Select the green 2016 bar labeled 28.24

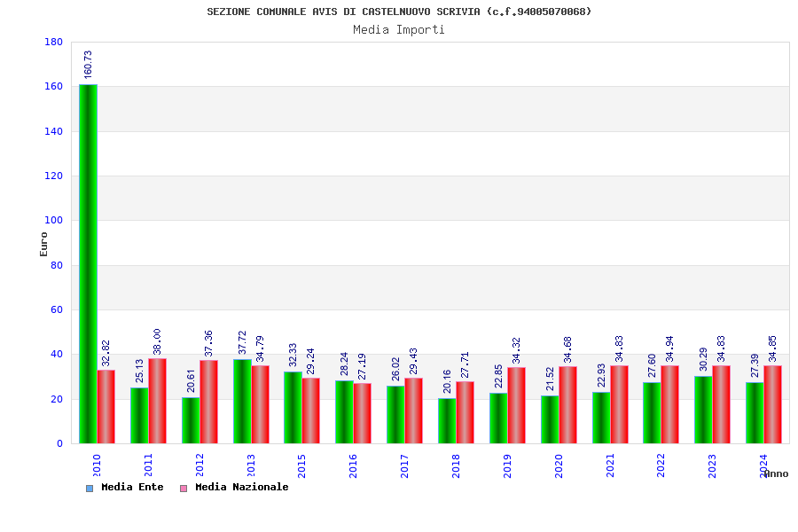pyautogui.click(x=345, y=411)
